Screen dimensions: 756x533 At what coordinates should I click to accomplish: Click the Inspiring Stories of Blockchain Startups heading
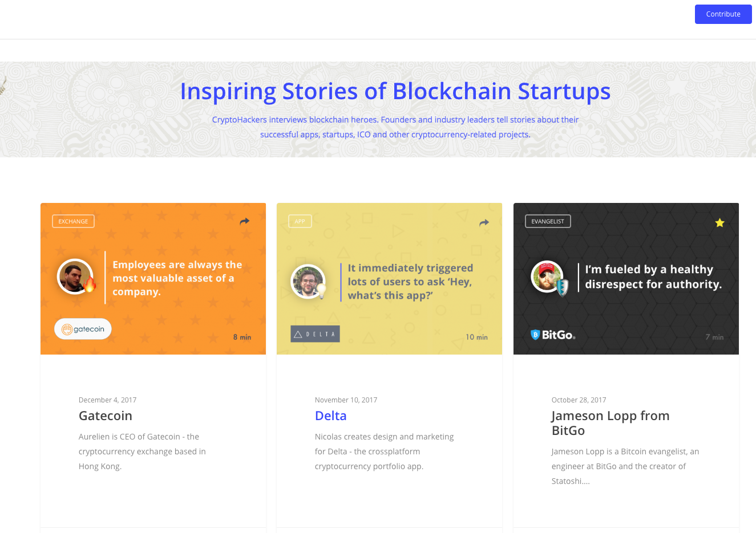coord(395,91)
